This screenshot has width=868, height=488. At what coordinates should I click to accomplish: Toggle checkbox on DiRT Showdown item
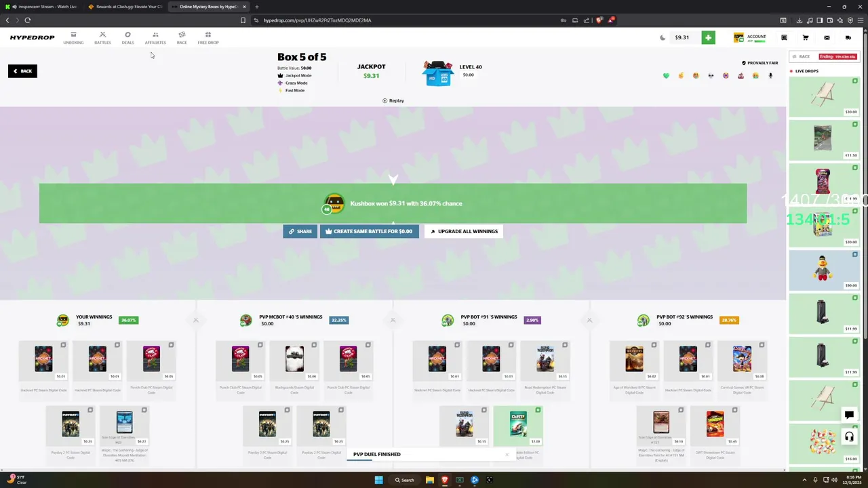pyautogui.click(x=734, y=410)
